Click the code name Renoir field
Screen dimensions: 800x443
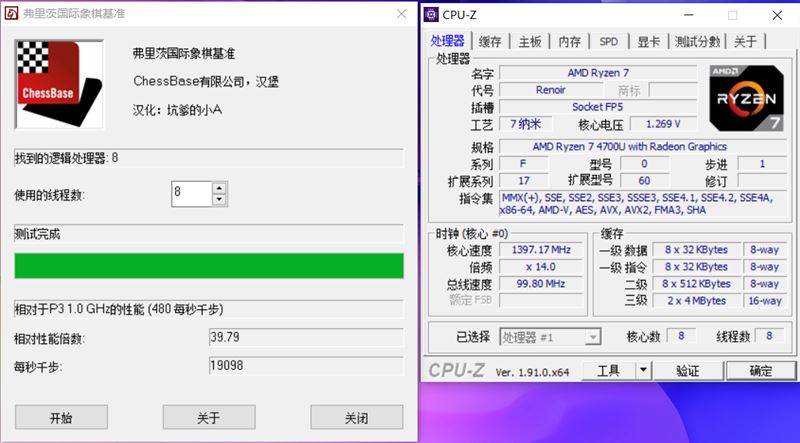pos(550,90)
